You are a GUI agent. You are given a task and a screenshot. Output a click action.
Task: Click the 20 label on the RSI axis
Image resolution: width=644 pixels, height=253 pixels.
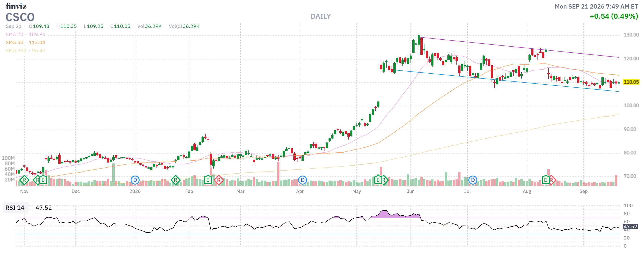626,238
